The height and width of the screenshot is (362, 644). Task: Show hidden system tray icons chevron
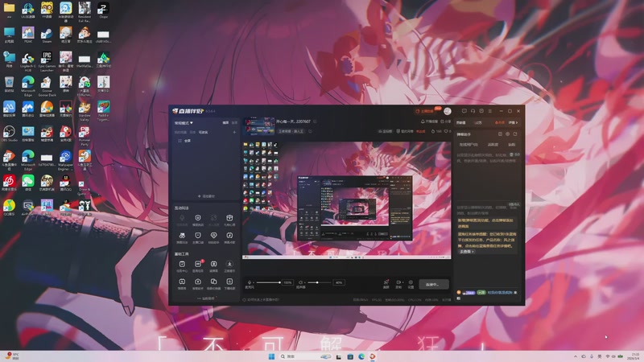point(576,356)
